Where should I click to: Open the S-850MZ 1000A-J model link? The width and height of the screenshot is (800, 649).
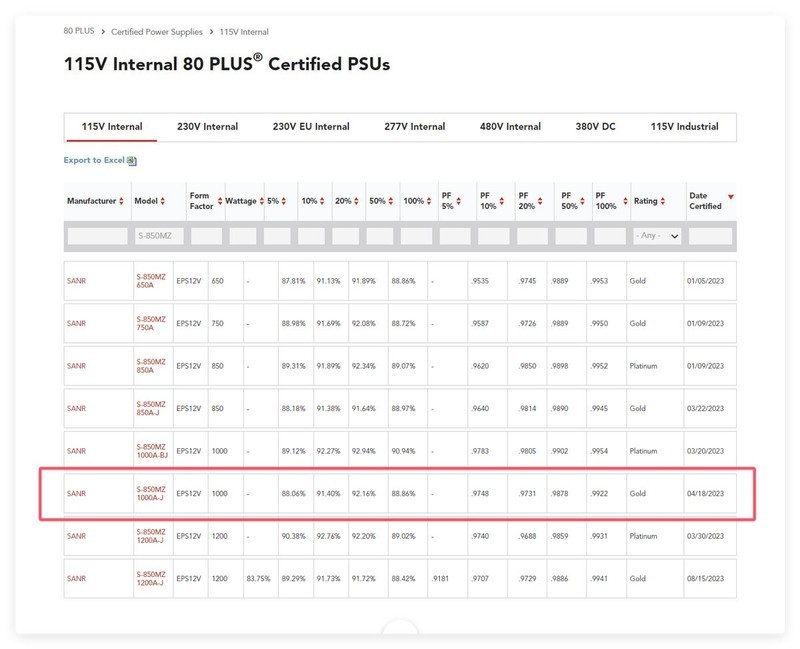tap(149, 493)
